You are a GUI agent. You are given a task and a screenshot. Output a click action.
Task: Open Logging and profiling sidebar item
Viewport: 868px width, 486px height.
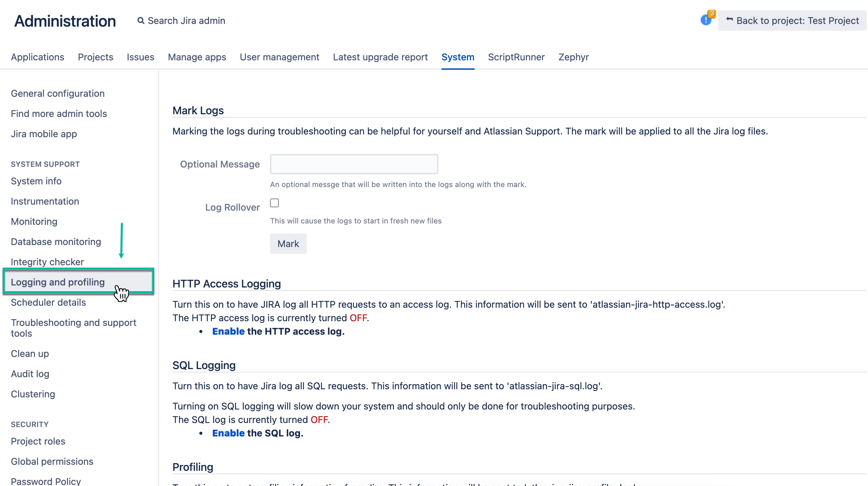pos(58,282)
